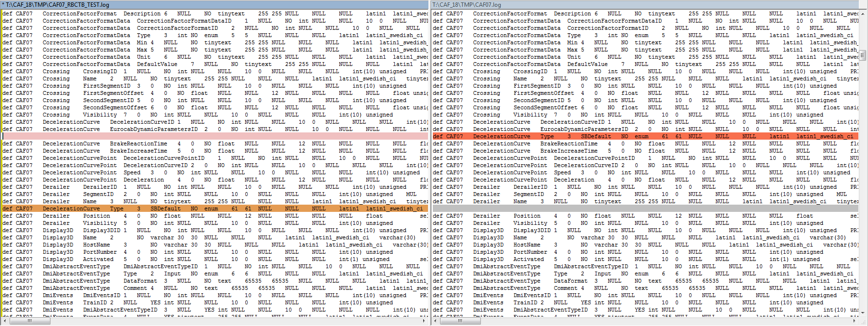868x326 pixels.
Task: Activate the CAF07_RBCTB_TEST.log file header
Action: click(58, 4)
